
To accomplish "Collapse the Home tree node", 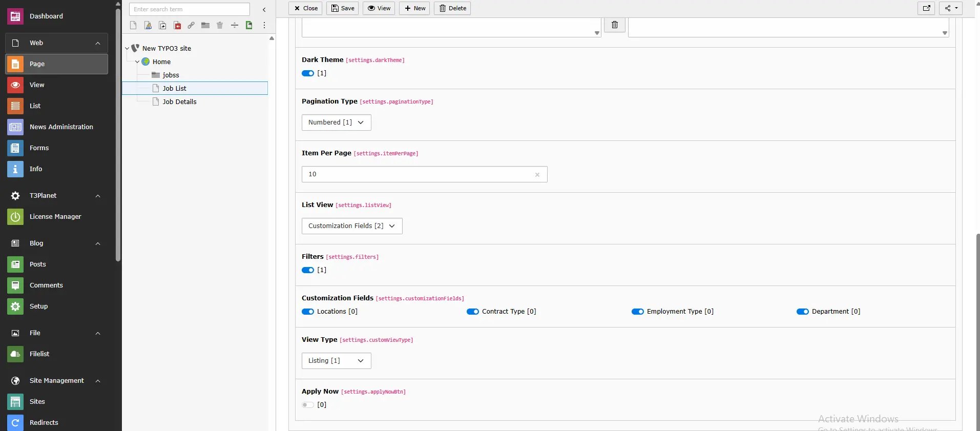I will [137, 61].
